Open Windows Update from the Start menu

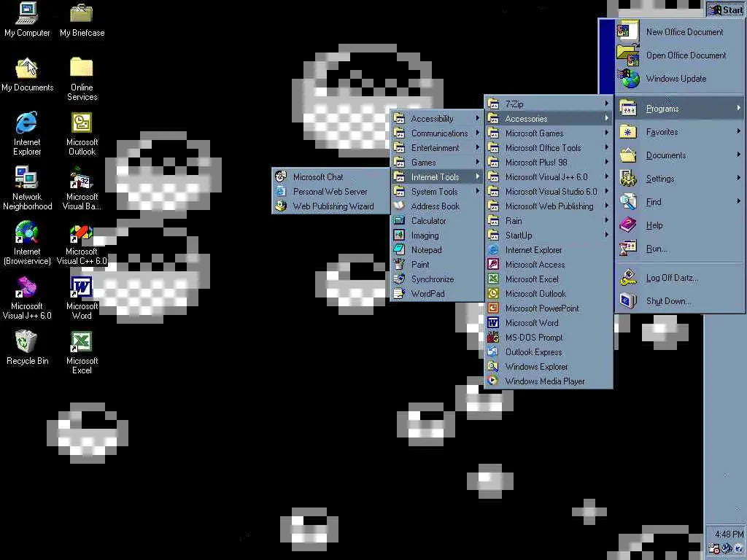pos(681,79)
